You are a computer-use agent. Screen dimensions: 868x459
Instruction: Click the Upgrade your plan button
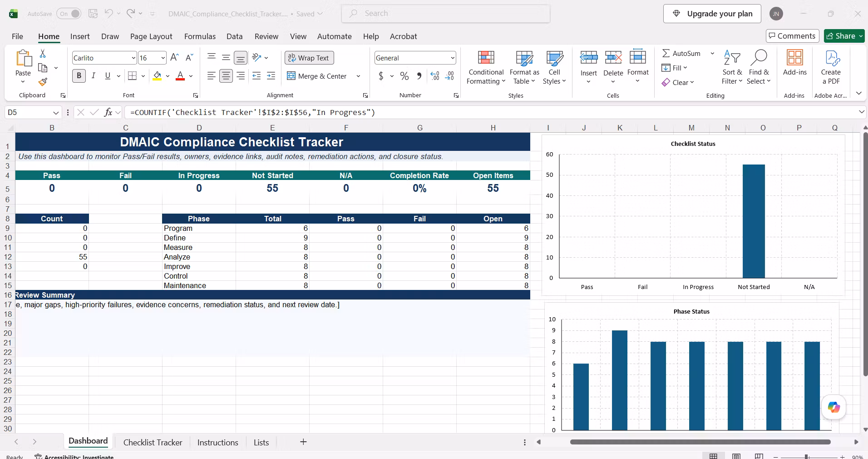point(712,14)
